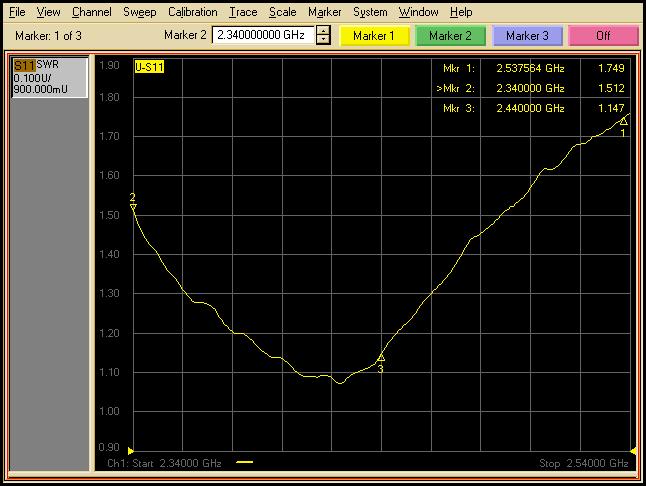Open the Scale menu
The image size is (646, 486).
[282, 12]
